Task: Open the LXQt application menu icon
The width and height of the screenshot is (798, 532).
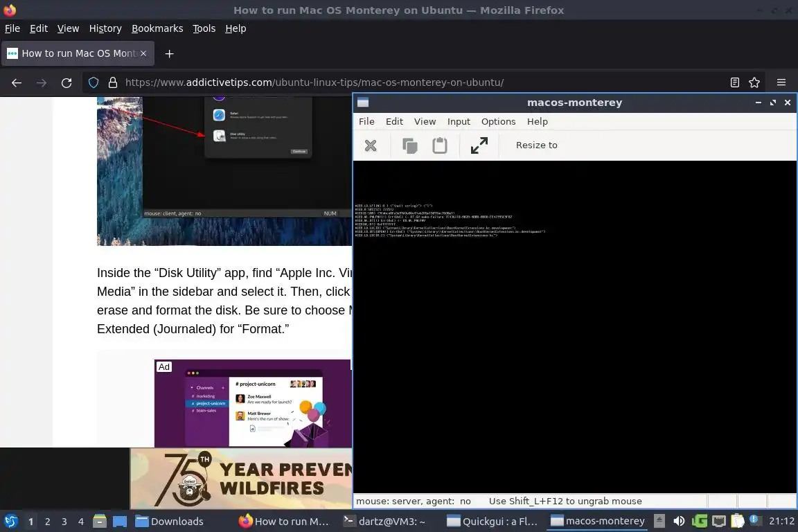Action: 10,522
